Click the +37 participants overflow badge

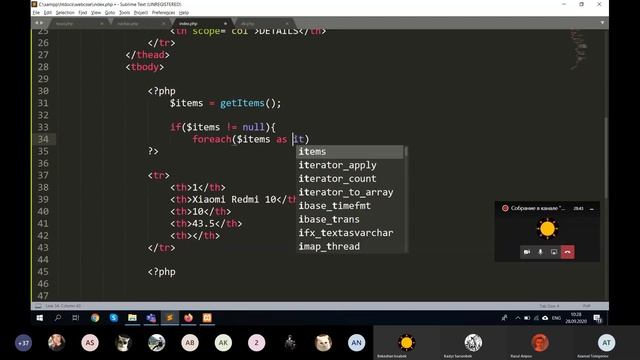coord(23,343)
